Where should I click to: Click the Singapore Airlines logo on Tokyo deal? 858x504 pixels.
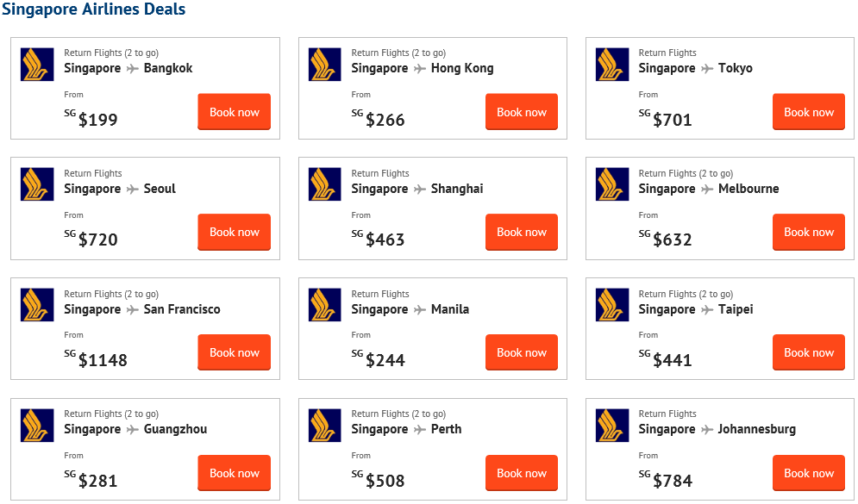[x=612, y=65]
